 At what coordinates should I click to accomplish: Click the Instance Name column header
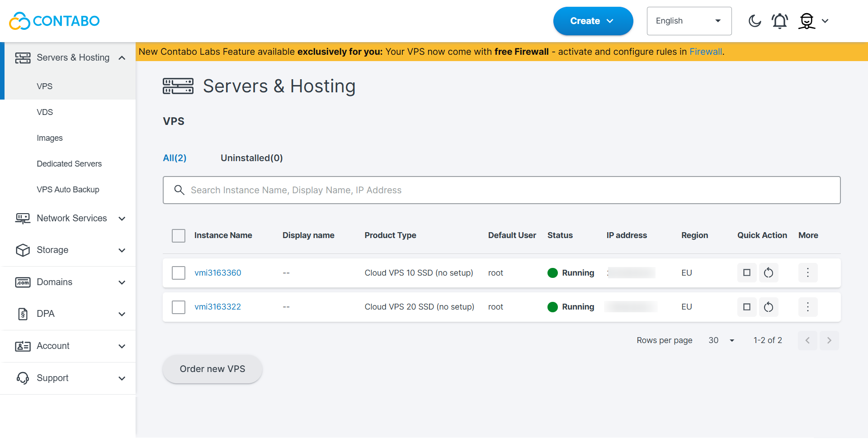pos(223,235)
